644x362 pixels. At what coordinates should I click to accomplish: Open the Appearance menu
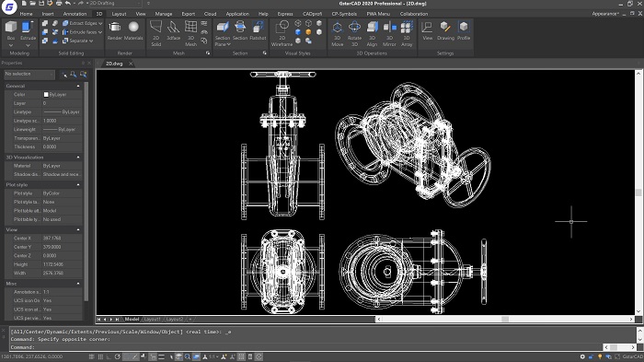click(605, 14)
